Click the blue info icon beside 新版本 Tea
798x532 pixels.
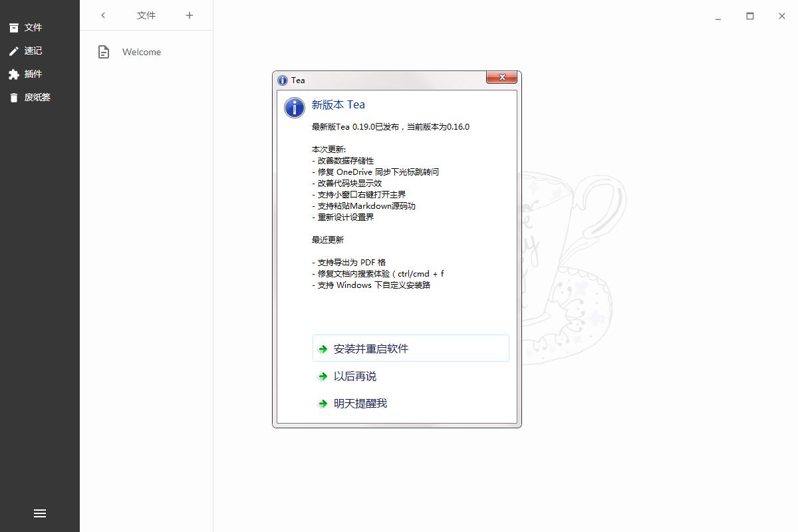pyautogui.click(x=295, y=107)
